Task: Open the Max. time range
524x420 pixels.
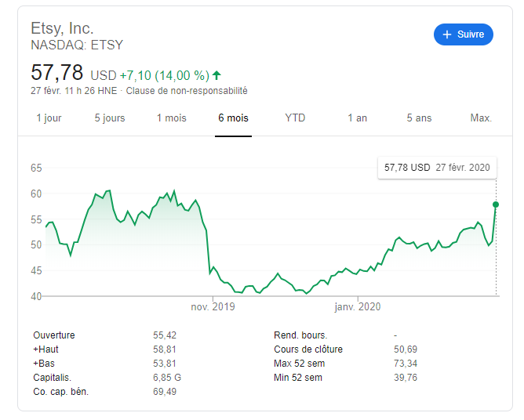Action: pyautogui.click(x=481, y=118)
